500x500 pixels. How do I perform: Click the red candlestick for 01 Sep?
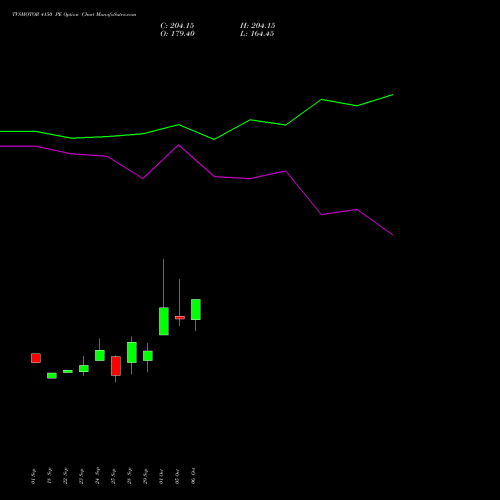click(36, 358)
